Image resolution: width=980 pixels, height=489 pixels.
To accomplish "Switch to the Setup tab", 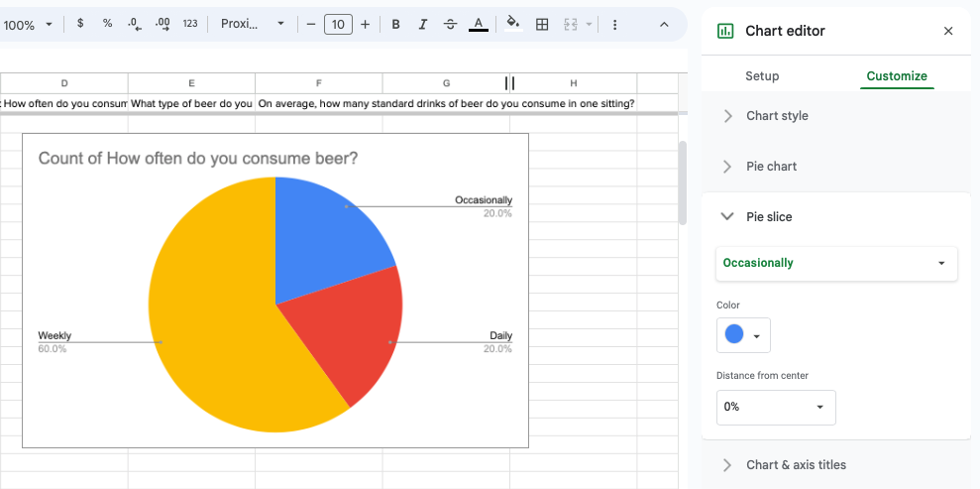I will click(762, 76).
